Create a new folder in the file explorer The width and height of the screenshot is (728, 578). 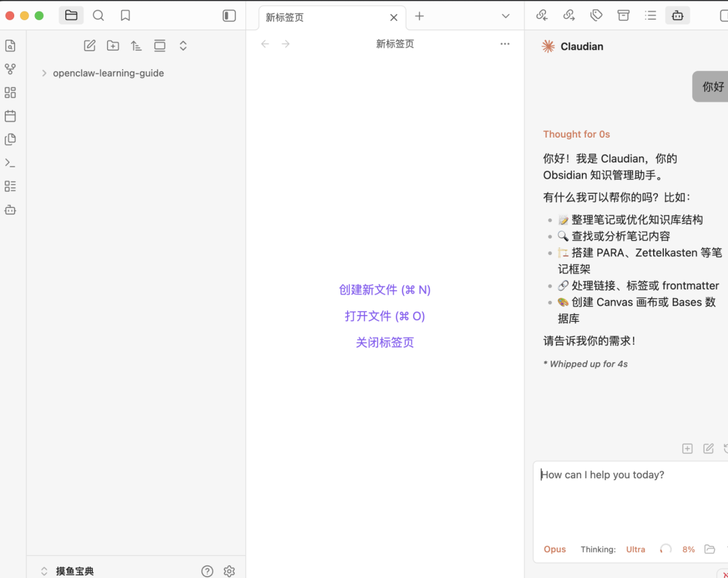(113, 45)
